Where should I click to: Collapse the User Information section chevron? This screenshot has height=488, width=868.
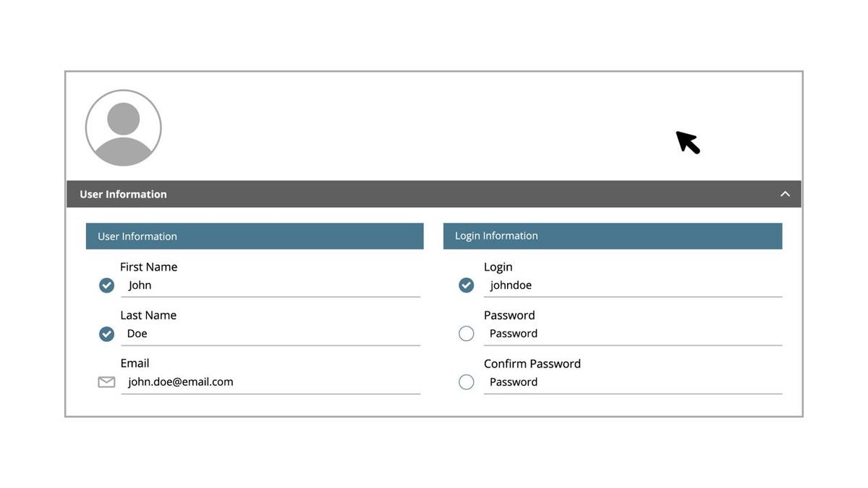pyautogui.click(x=785, y=194)
